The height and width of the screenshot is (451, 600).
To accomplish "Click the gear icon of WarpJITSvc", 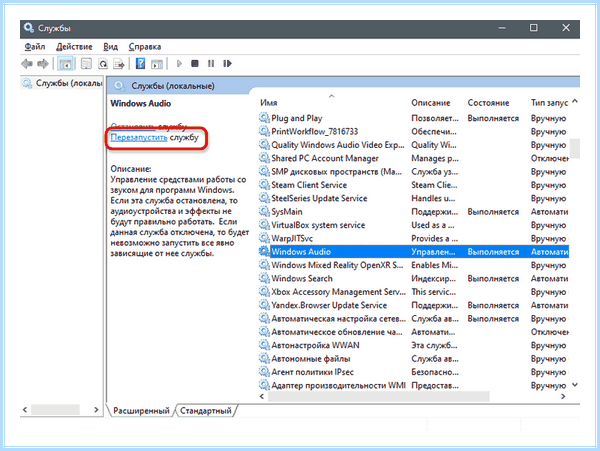I will point(264,238).
